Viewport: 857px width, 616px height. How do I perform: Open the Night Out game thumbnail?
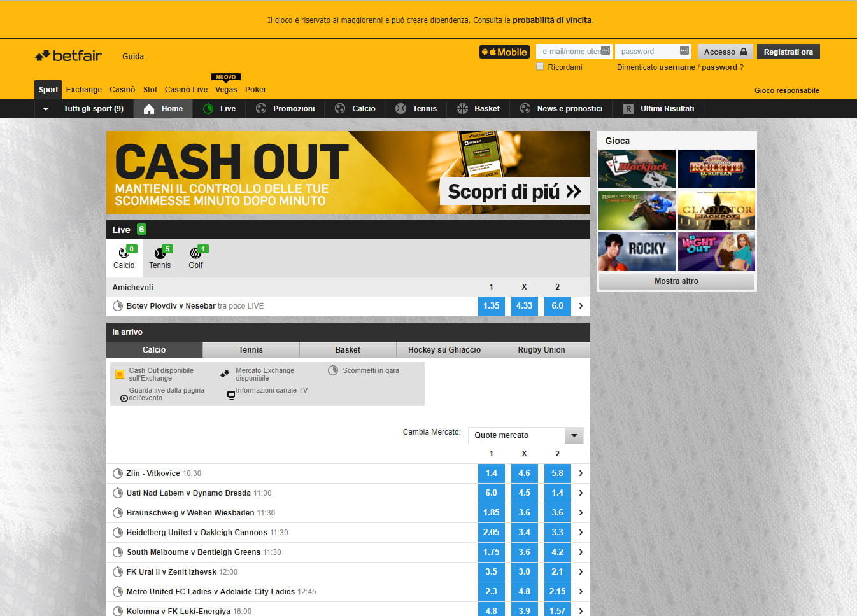tap(716, 252)
